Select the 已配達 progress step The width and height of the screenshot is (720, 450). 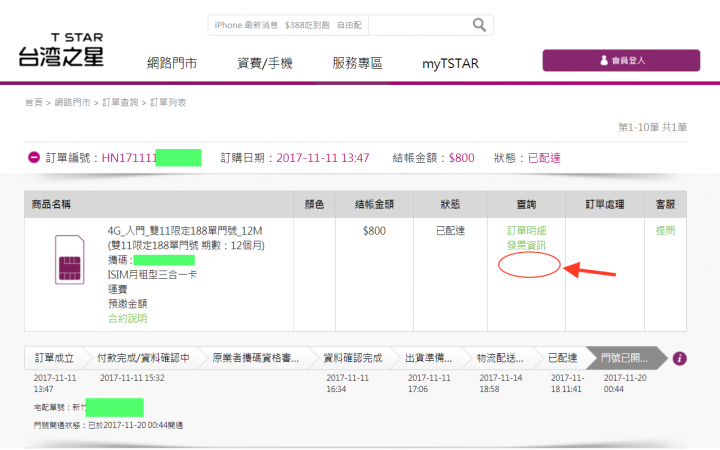click(x=562, y=358)
